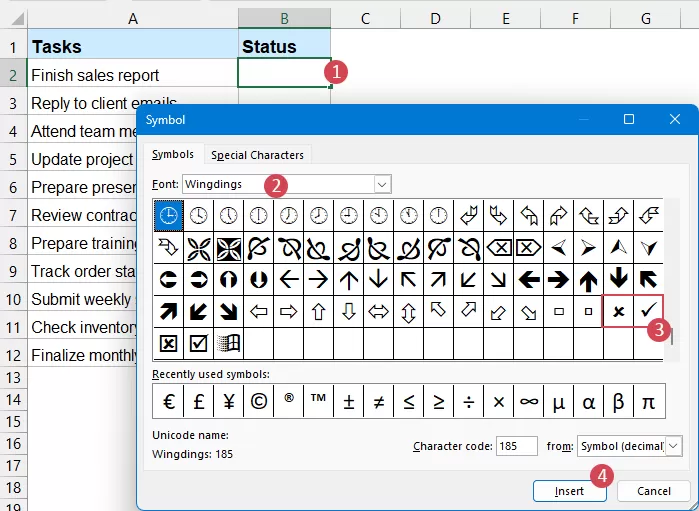The height and width of the screenshot is (511, 699).
Task: Select row 2 header
Action: click(13, 75)
